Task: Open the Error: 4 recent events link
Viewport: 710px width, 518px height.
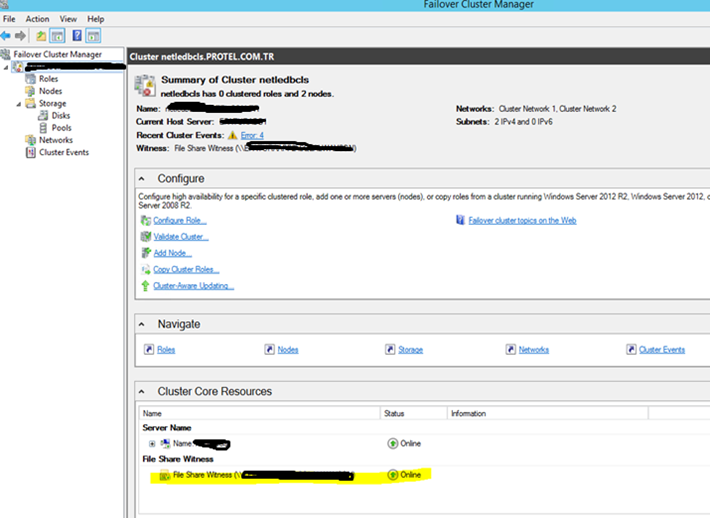Action: 252,134
